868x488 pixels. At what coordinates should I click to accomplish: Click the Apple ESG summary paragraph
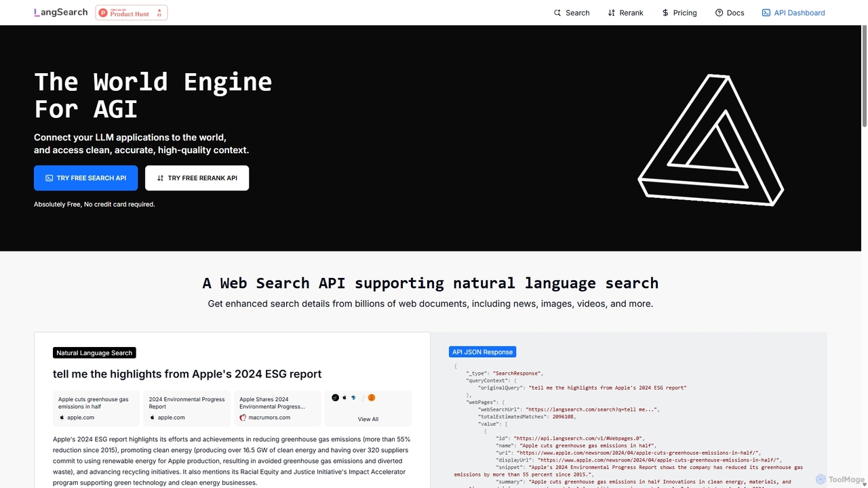[x=232, y=461]
